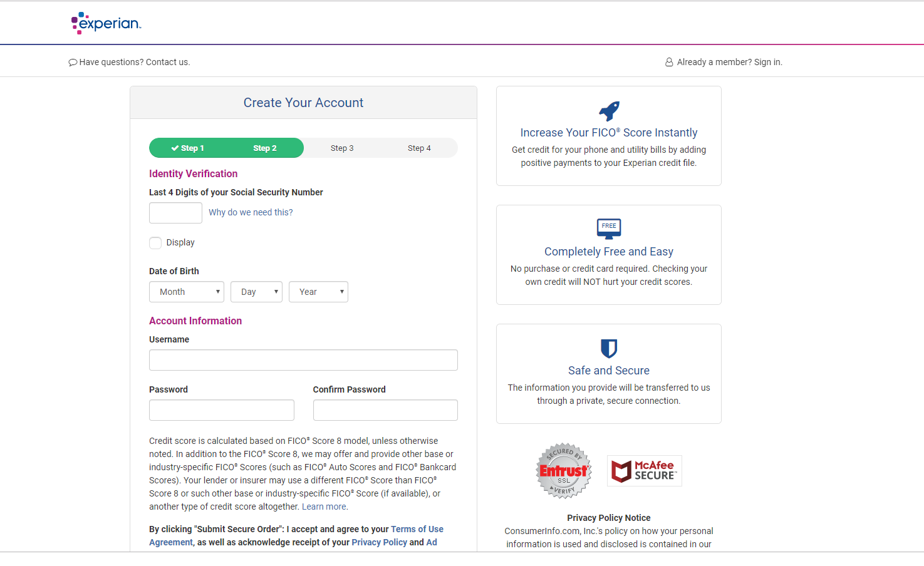Focus the Username input field
This screenshot has width=924, height=566.
click(x=303, y=360)
